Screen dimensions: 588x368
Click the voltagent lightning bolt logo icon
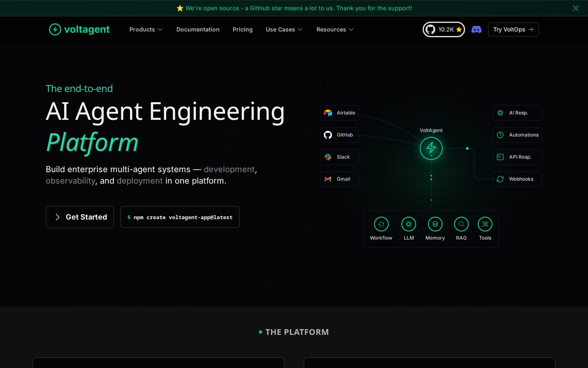pos(55,29)
